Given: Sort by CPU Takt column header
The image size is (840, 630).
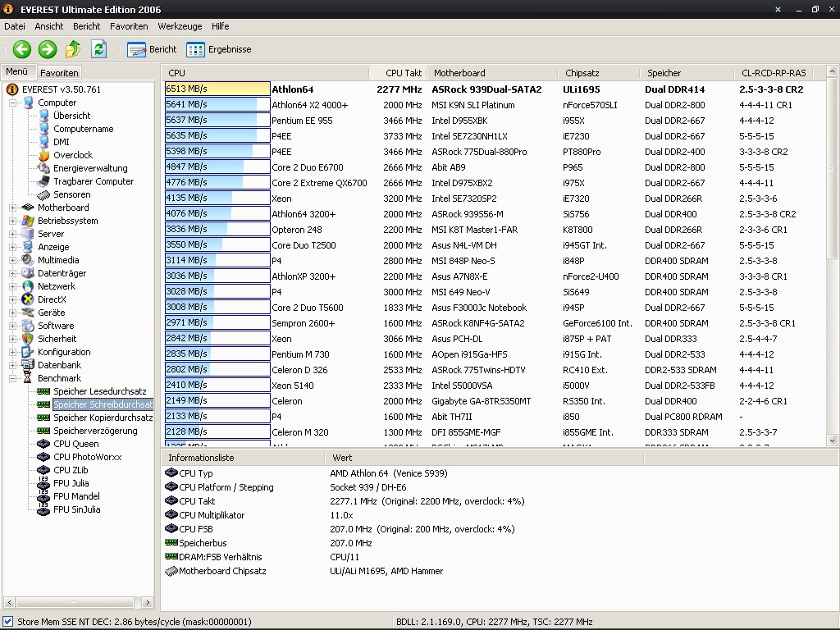Looking at the screenshot, I should [x=399, y=73].
